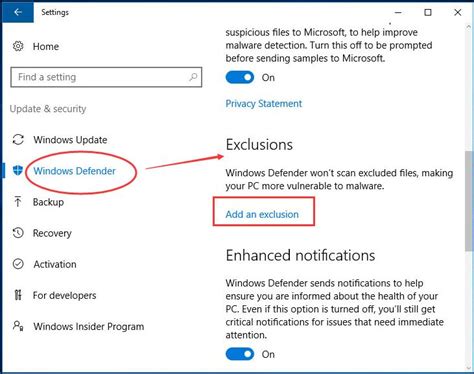The height and width of the screenshot is (374, 474).
Task: Click scrollbar up arrow
Action: click(469, 27)
